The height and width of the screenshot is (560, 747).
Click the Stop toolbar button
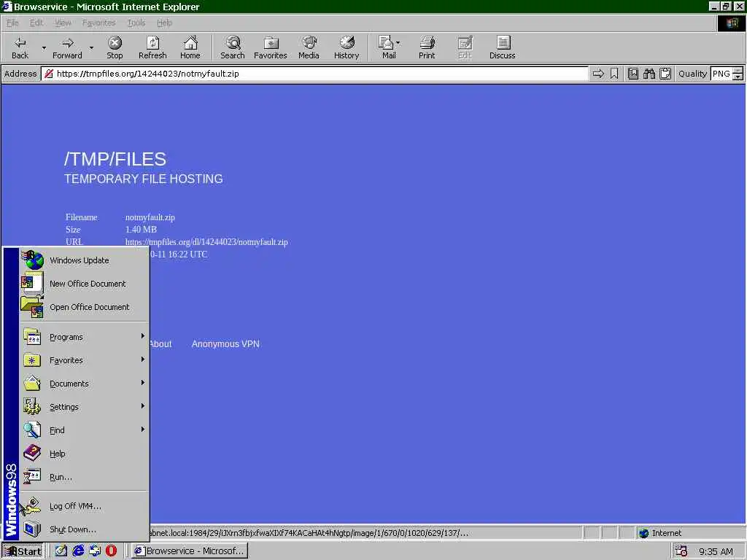tap(115, 47)
